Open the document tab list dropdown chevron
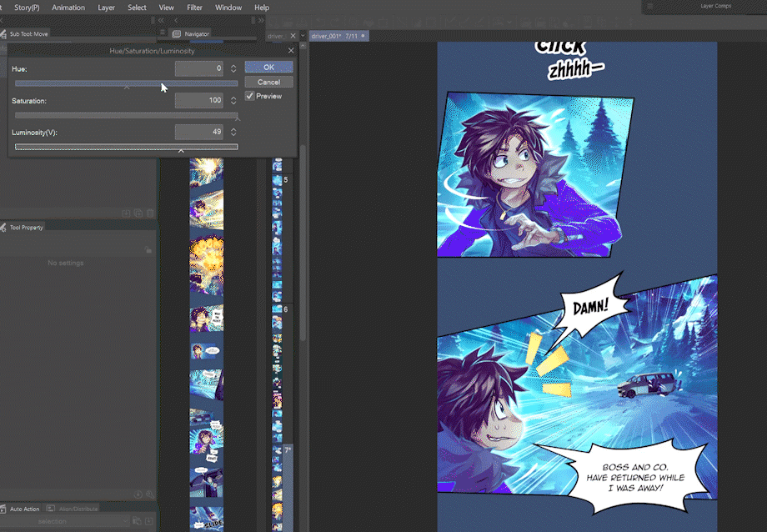 [x=303, y=36]
